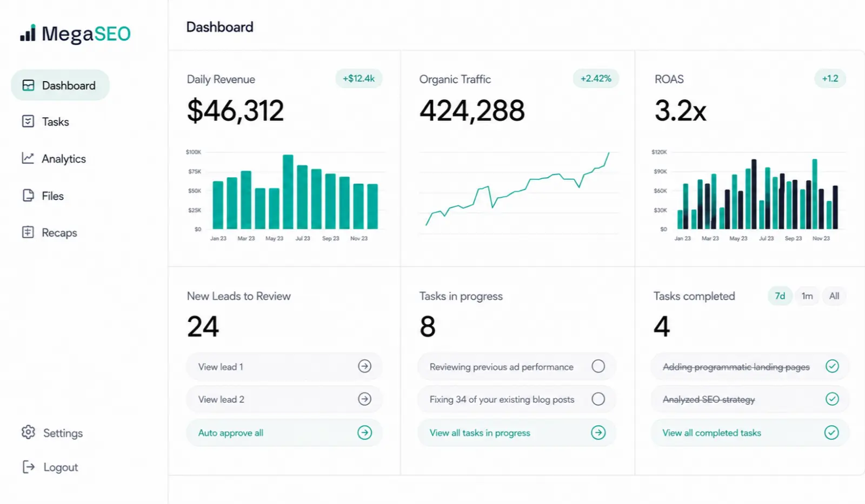Open Recaps from the sidebar
The image size is (865, 504).
50,232
